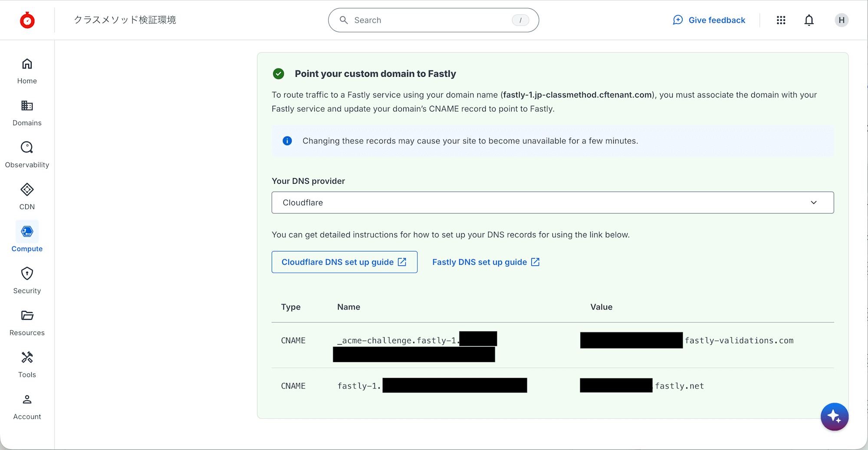Open the Cloudflare DNS set up guide
This screenshot has height=450, width=868.
point(344,262)
